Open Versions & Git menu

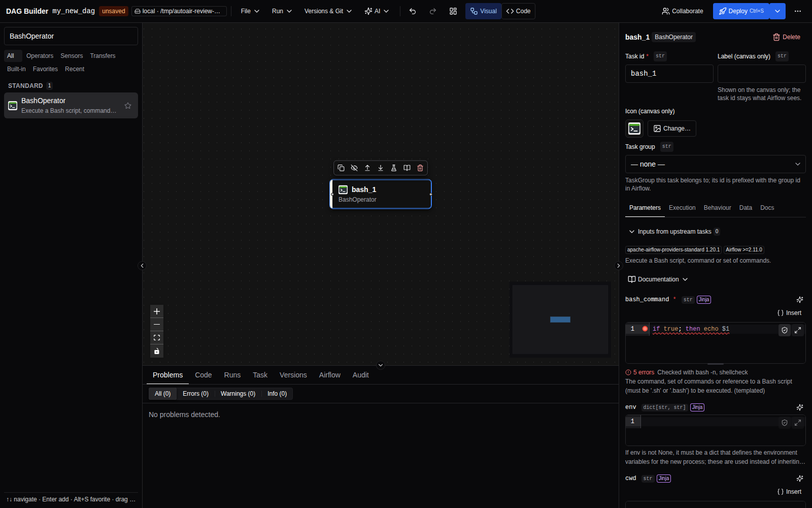point(328,11)
